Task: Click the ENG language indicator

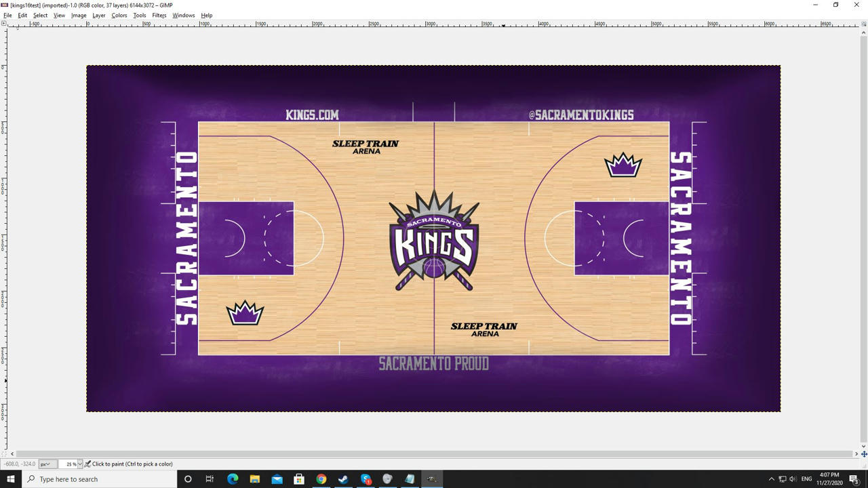Action: pyautogui.click(x=807, y=479)
